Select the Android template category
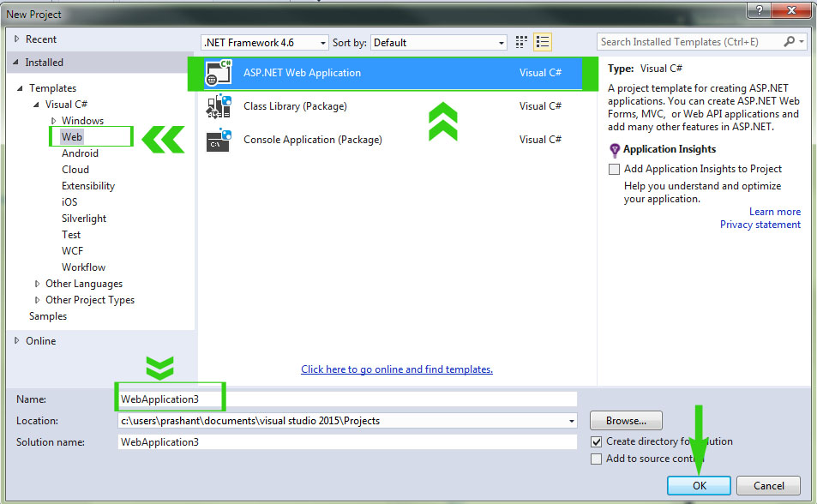Screen dimensions: 817x504 pyautogui.click(x=80, y=153)
